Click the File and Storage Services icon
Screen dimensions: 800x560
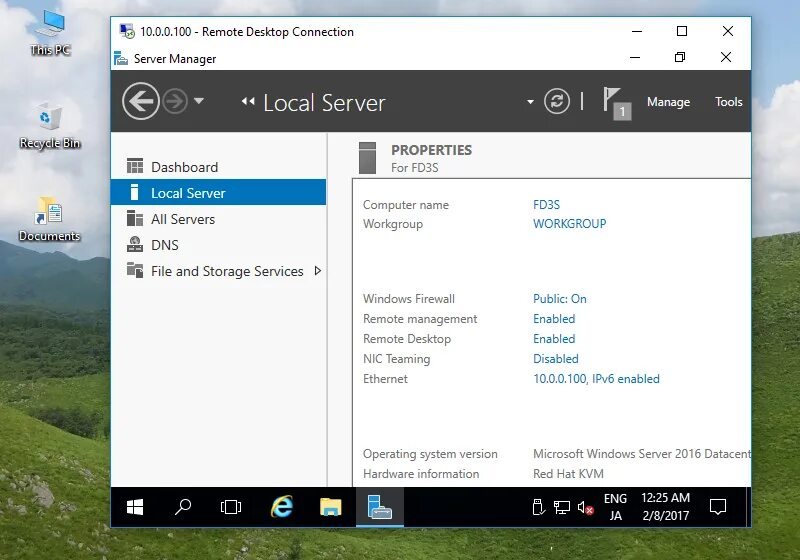[135, 270]
